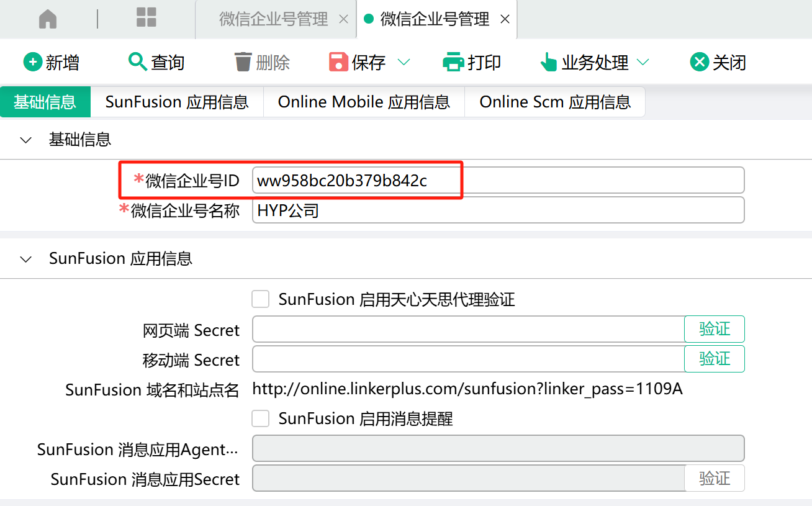Close the first 微信企业号管理 tab
Screen dimensions: 812x506
click(x=343, y=19)
